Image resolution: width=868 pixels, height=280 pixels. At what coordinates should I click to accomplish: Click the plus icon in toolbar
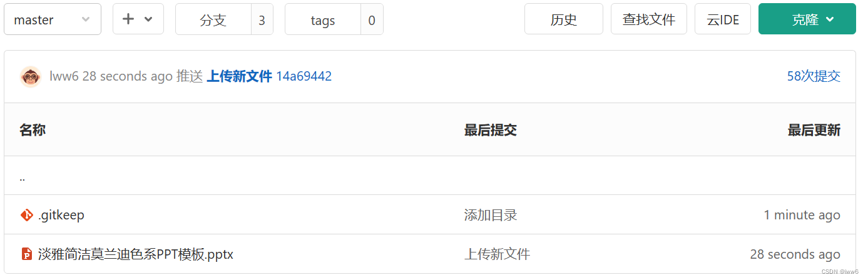click(x=128, y=19)
